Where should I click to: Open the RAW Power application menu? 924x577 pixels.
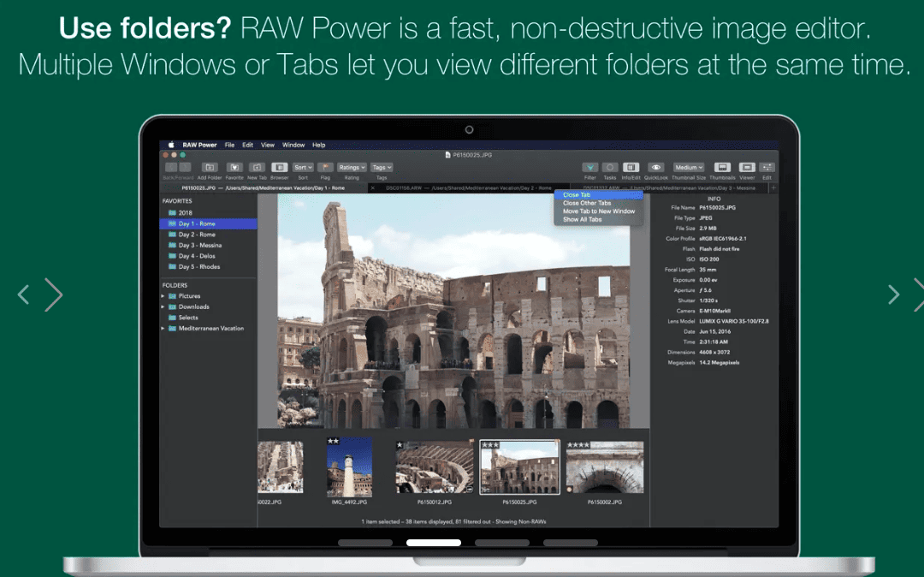point(199,145)
